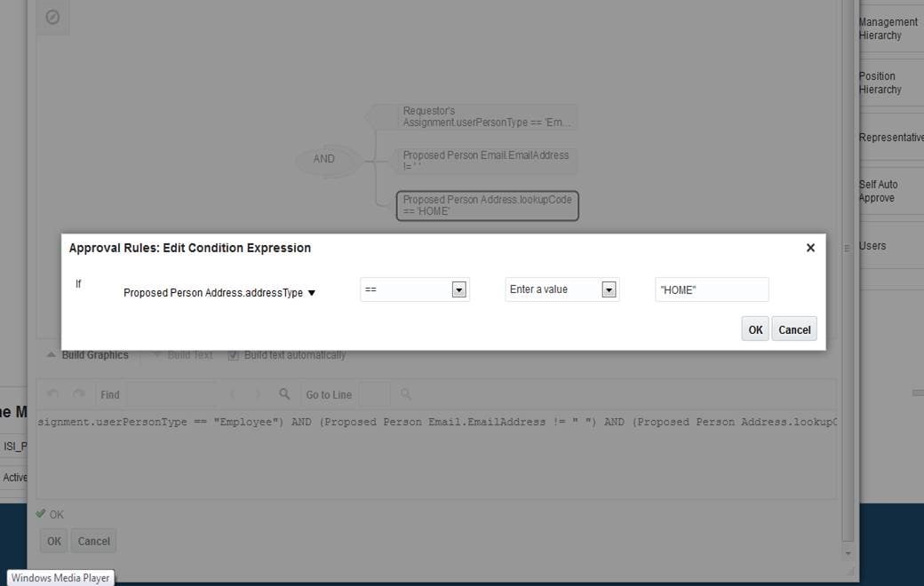Open the == operator dropdown
This screenshot has height=586, width=924.
coord(458,289)
